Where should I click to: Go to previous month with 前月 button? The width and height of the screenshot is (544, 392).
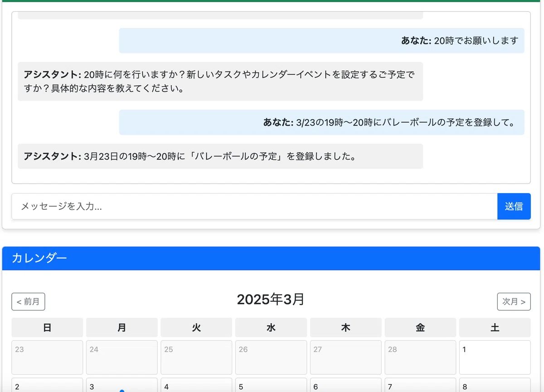pyautogui.click(x=28, y=302)
